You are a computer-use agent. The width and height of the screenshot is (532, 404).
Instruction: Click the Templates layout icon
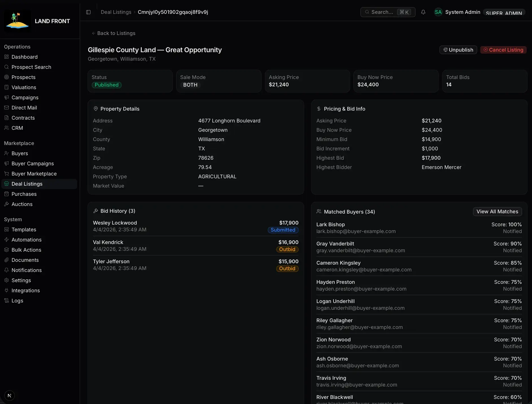coord(6,229)
